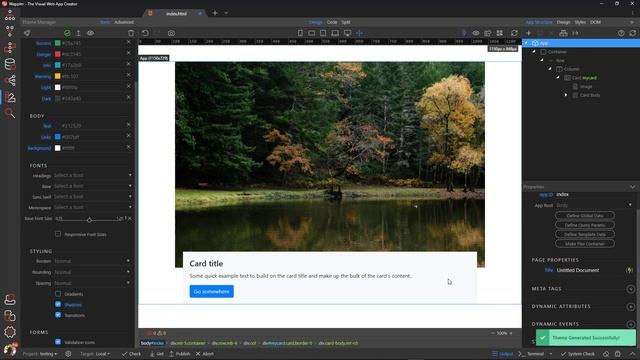Viewport: 640px width, 360px height.
Task: Switch to the Code view tab
Action: pos(332,22)
